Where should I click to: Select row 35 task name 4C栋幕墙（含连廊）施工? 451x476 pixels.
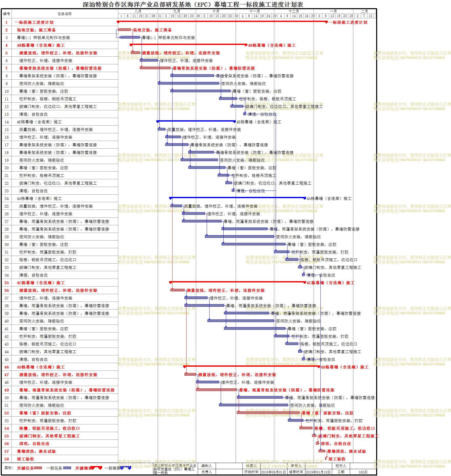[x=41, y=283]
